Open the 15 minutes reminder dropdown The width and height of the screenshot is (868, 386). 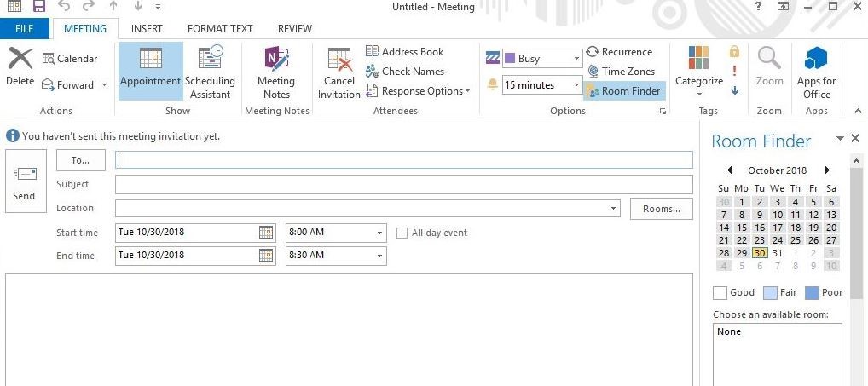tap(576, 85)
